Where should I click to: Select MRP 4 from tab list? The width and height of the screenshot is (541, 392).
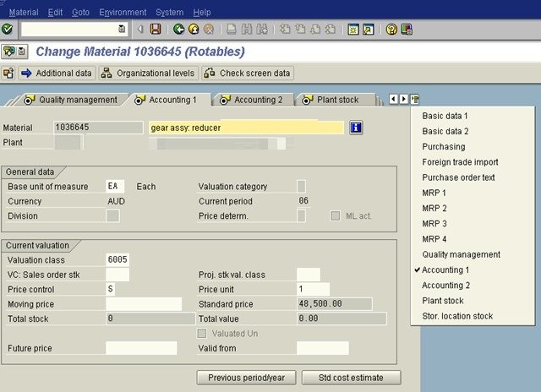coord(434,239)
